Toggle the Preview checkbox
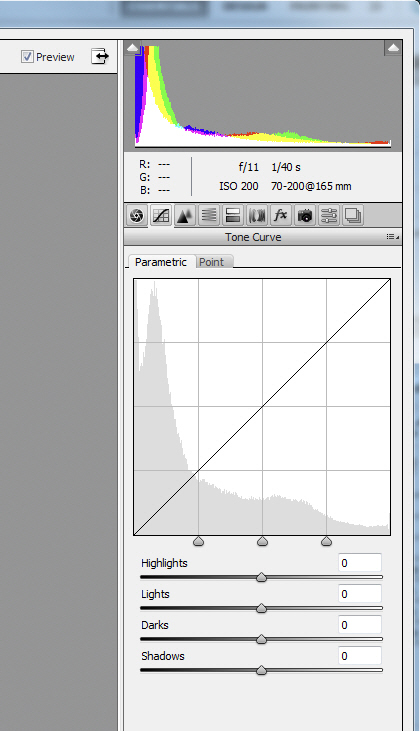The height and width of the screenshot is (731, 420). [x=27, y=57]
